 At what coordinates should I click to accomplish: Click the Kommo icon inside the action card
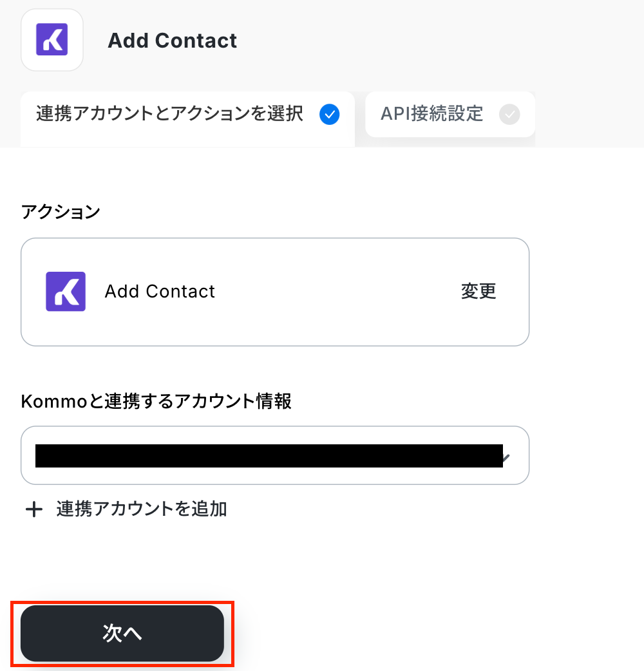click(66, 292)
